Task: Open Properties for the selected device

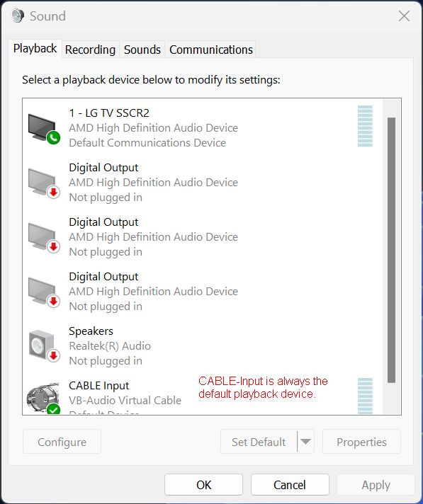Action: point(361,442)
